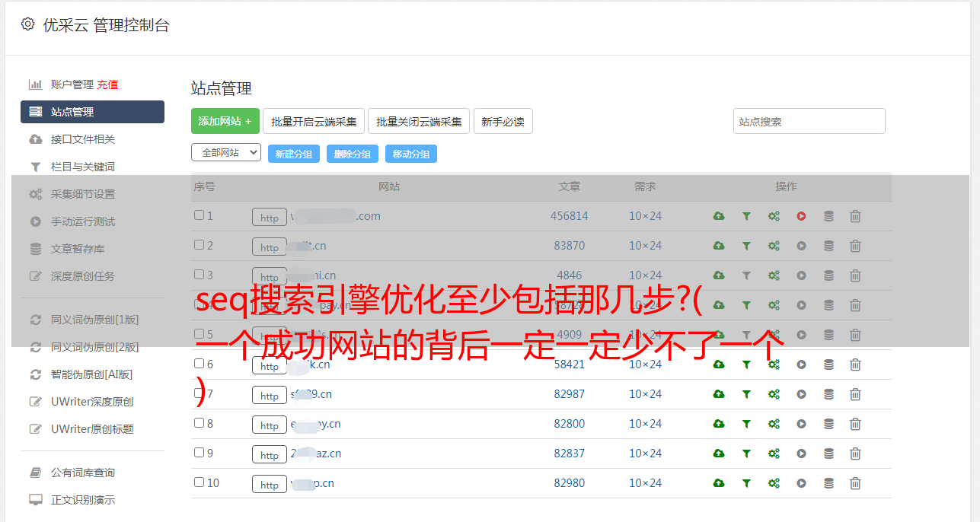Click the 删除分组 button
The width and height of the screenshot is (980, 522).
(x=353, y=154)
